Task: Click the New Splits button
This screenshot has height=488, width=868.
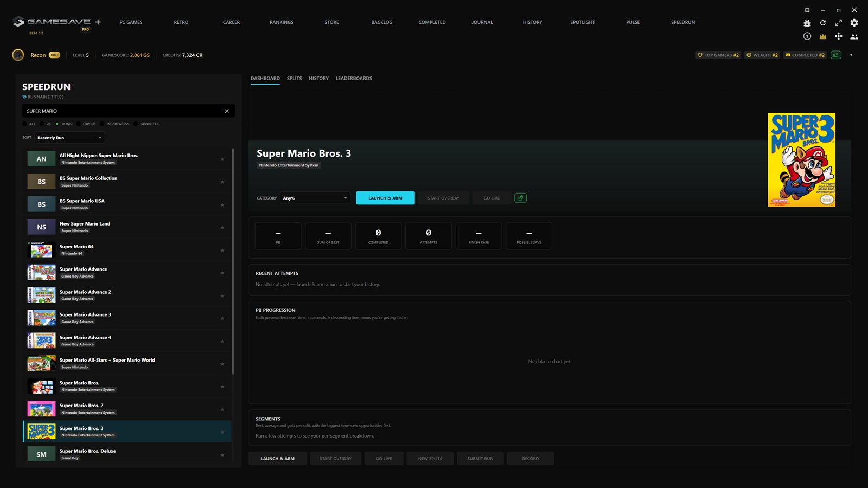Action: (x=430, y=459)
